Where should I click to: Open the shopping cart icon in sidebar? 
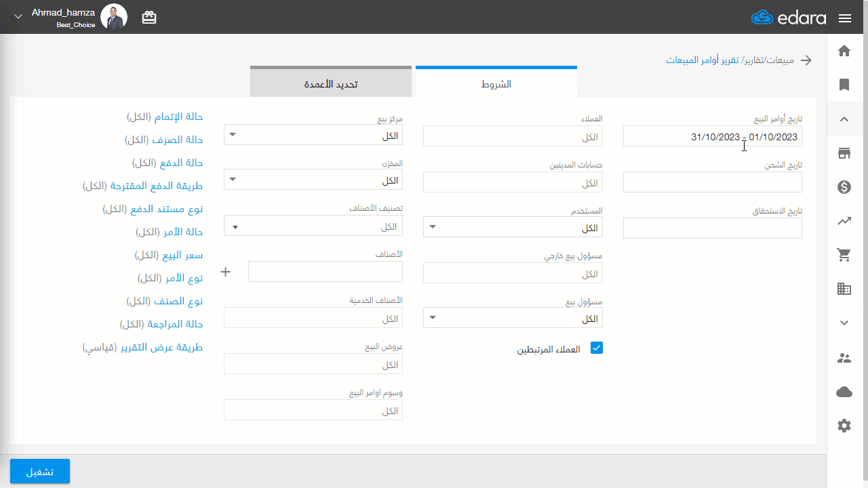pyautogui.click(x=844, y=255)
